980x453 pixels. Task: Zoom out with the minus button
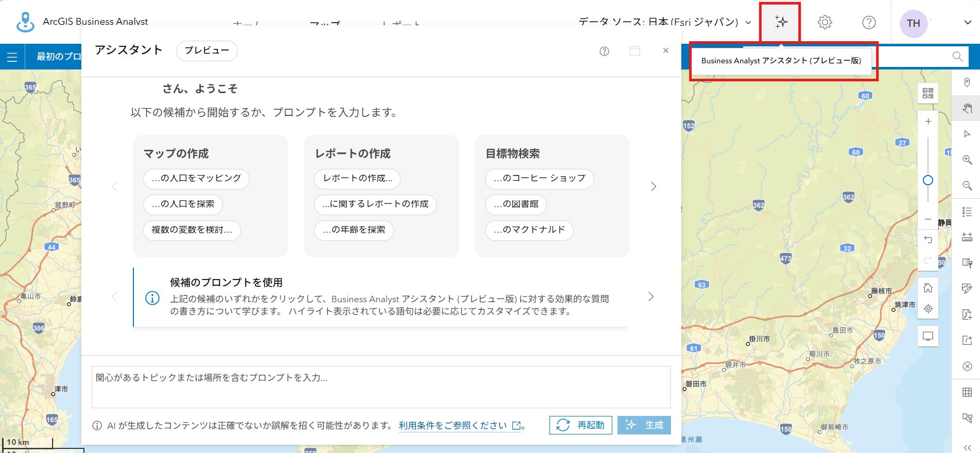(928, 219)
